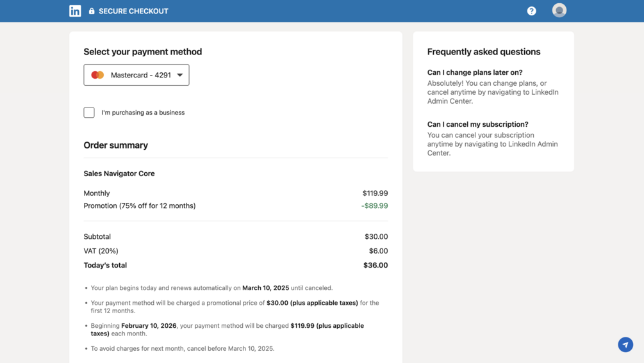This screenshot has height=363, width=644.
Task: Enable the purchasing as a business checkbox
Action: pyautogui.click(x=89, y=113)
